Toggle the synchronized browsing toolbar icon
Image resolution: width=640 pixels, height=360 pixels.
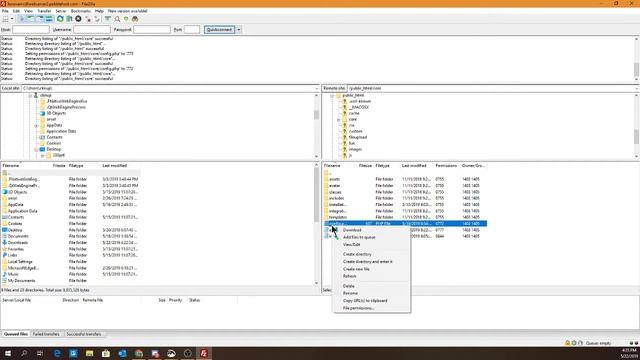pyautogui.click(x=126, y=19)
